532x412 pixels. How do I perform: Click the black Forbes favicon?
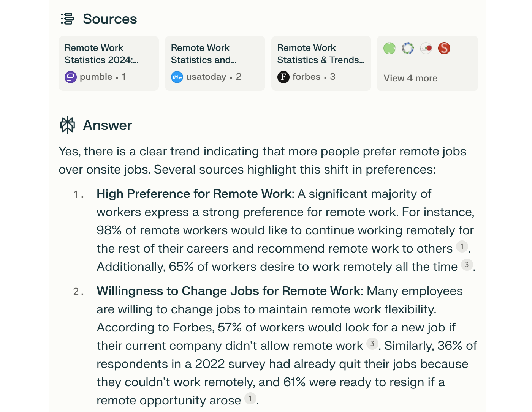283,77
